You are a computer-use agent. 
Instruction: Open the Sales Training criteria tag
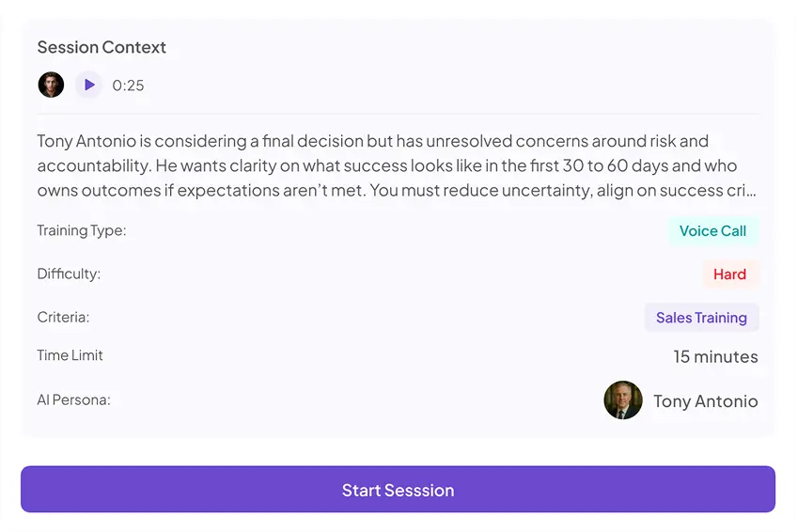coord(701,318)
